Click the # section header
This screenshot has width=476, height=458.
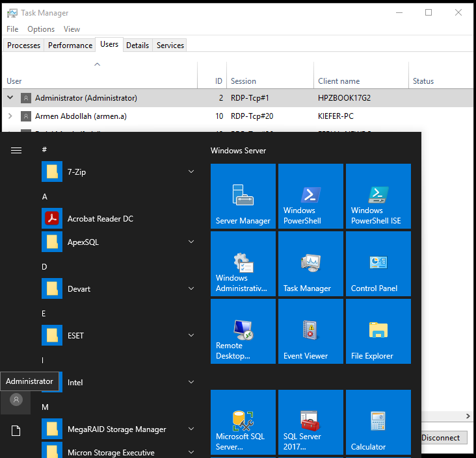click(44, 149)
